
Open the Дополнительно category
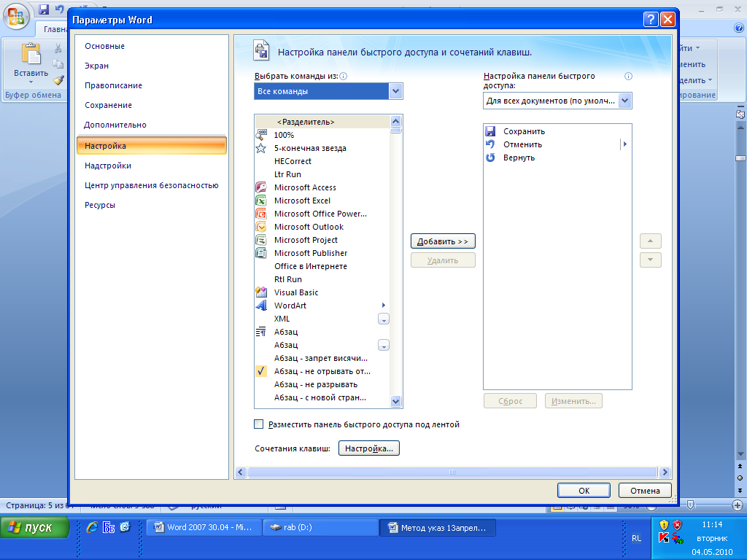115,125
